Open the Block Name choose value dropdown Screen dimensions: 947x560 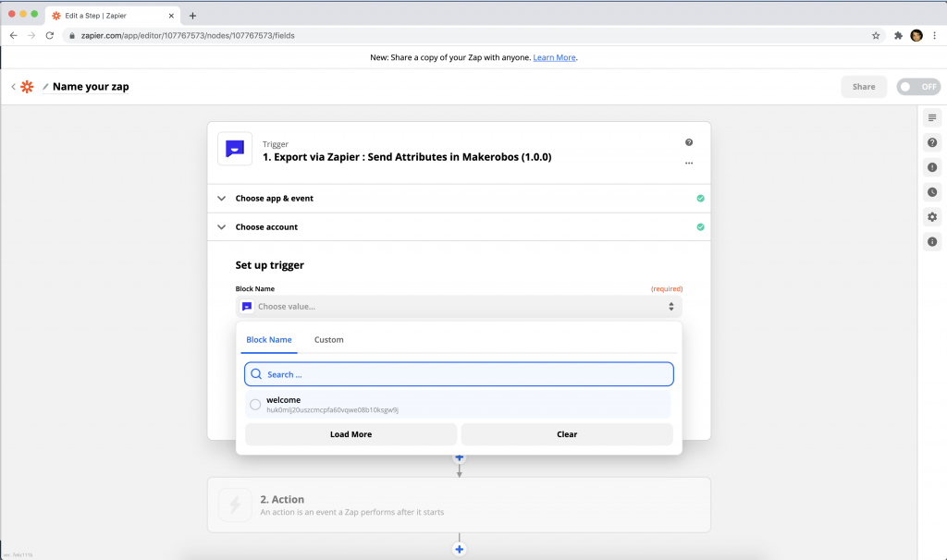pos(459,307)
